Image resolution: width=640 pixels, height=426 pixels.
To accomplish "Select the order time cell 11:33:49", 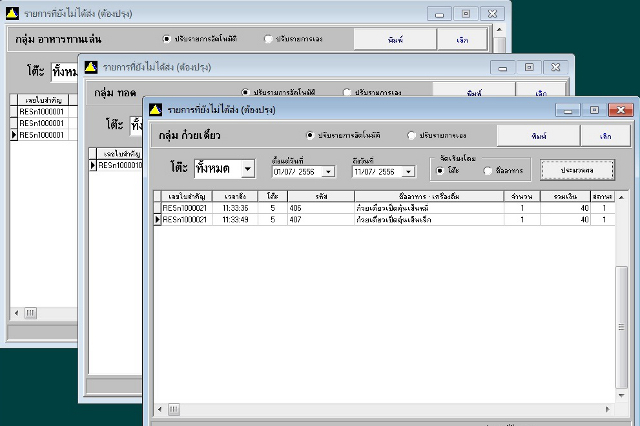I will click(235, 220).
